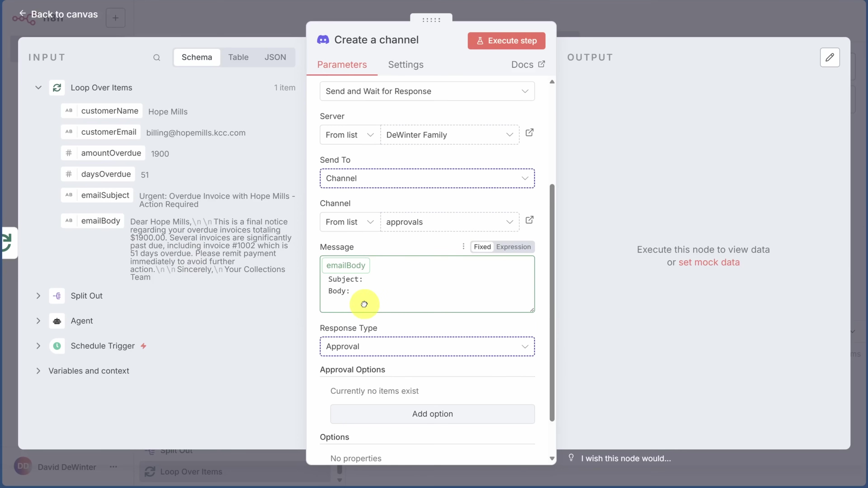
Task: Click the number type icon of daysOverdue
Action: (x=69, y=174)
